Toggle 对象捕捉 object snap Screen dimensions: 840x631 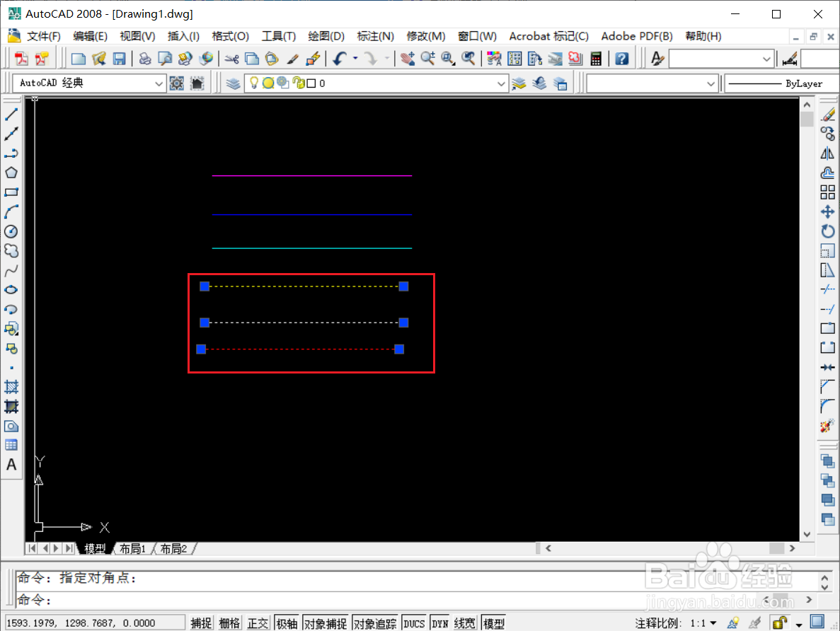326,623
